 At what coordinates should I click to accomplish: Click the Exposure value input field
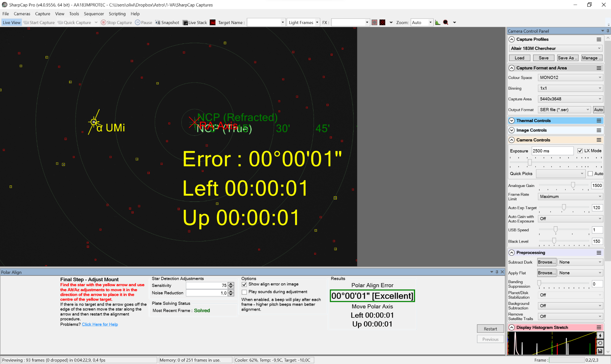(x=552, y=151)
